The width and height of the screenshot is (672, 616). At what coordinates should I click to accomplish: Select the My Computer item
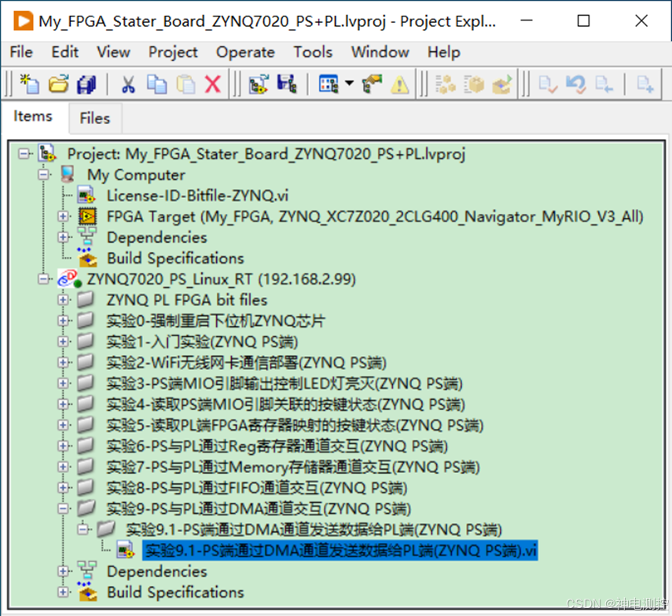coord(136,174)
